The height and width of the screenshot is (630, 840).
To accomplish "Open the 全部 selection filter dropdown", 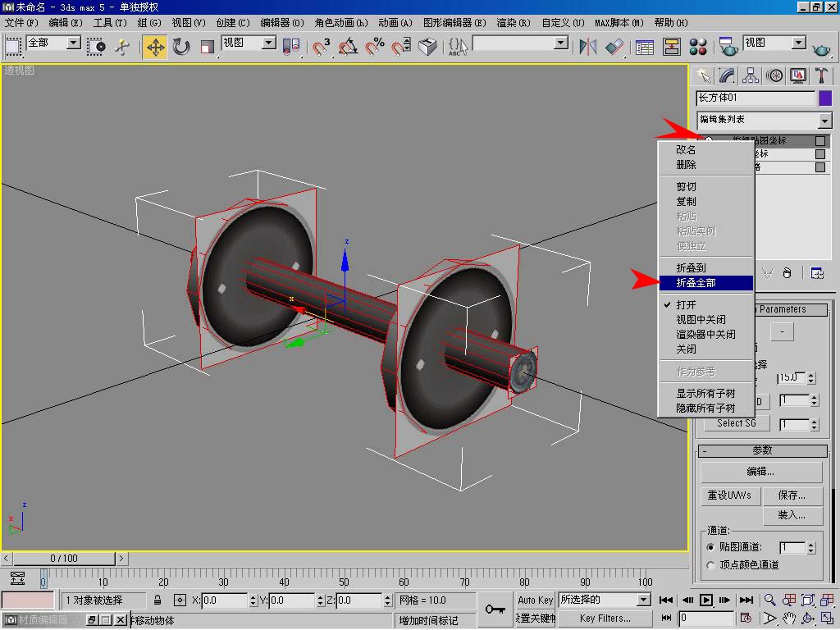I will [74, 43].
